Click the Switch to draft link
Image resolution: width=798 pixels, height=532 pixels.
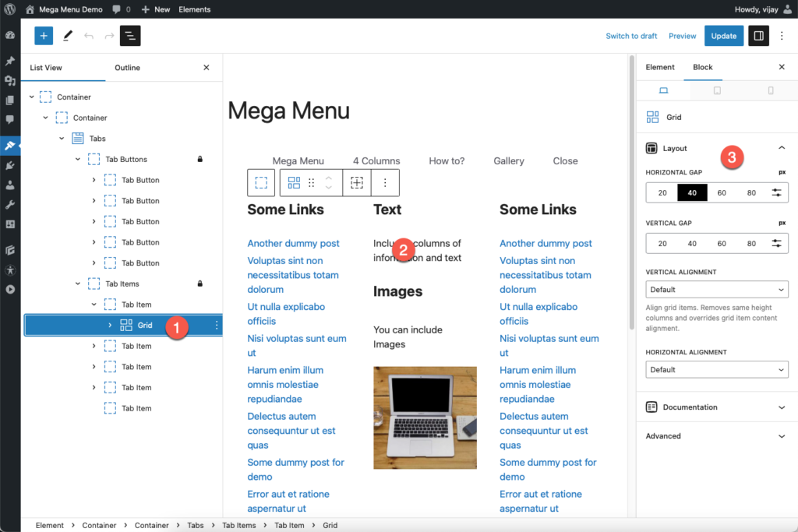pyautogui.click(x=631, y=35)
